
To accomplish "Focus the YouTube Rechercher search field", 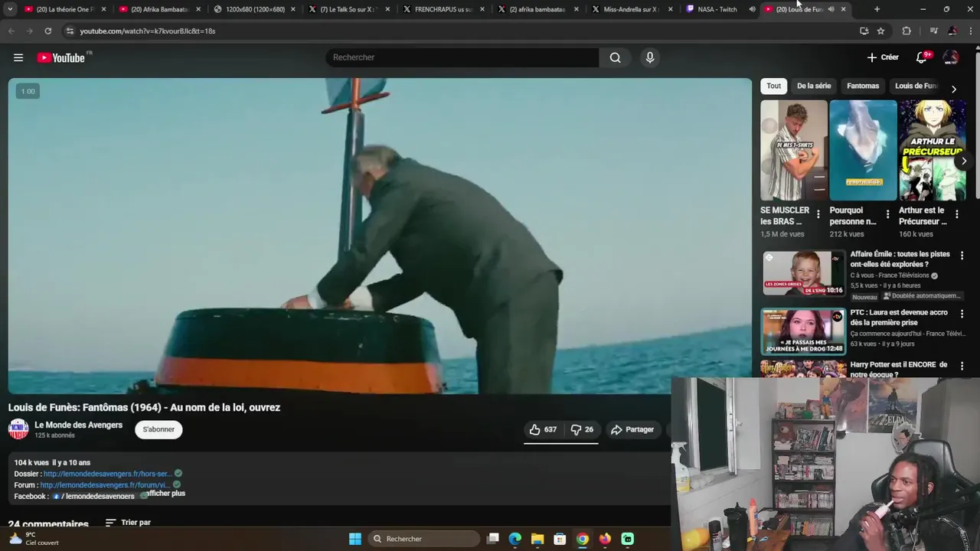I will pos(462,57).
